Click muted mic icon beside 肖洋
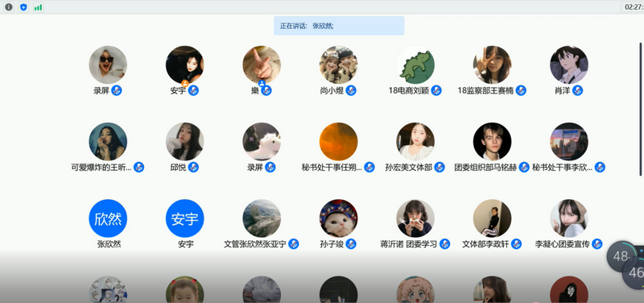The width and height of the screenshot is (644, 303). point(578,90)
